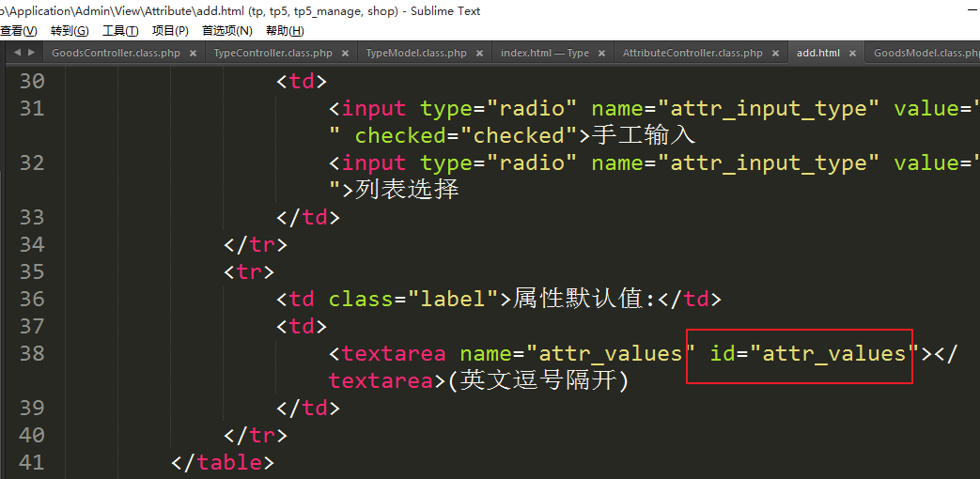Switch to the TypeModel.class.php tab

[x=415, y=54]
